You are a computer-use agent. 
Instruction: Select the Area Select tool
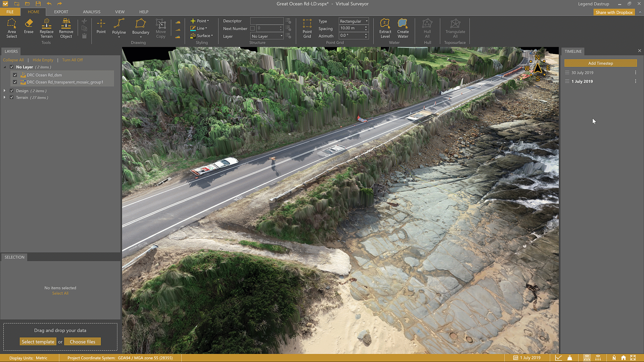click(11, 28)
